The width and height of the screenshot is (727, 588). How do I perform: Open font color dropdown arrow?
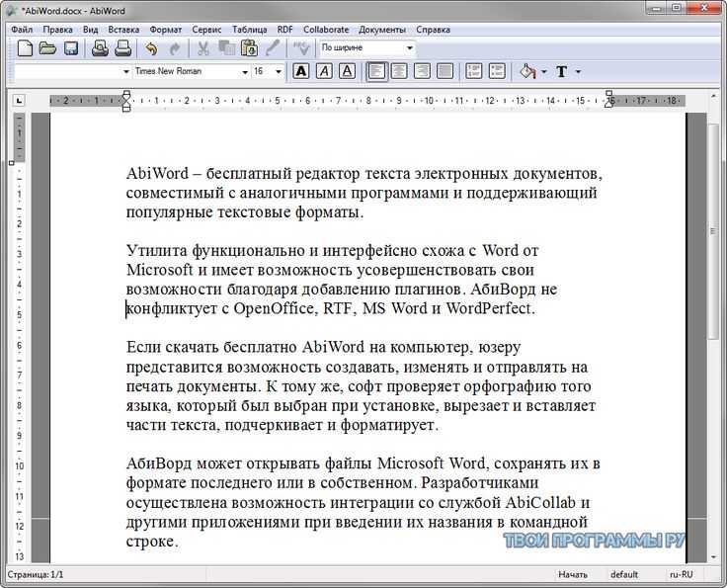578,72
